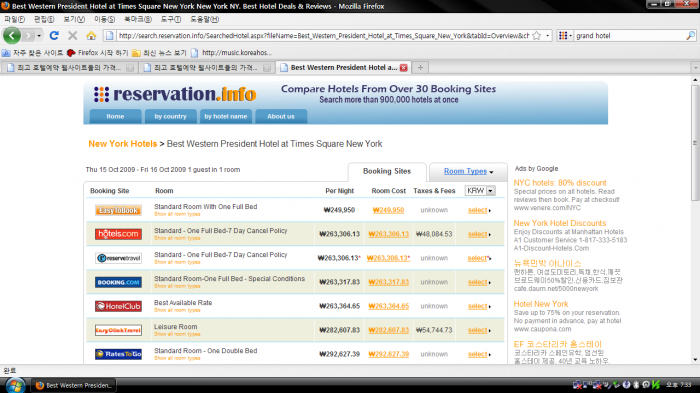Open New York Hotel Discounts ad
The width and height of the screenshot is (700, 393).
(x=560, y=223)
